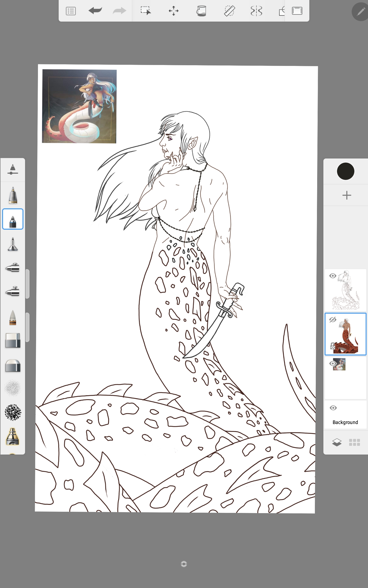The width and height of the screenshot is (368, 588).
Task: Add a new layer with plus button
Action: (x=347, y=195)
